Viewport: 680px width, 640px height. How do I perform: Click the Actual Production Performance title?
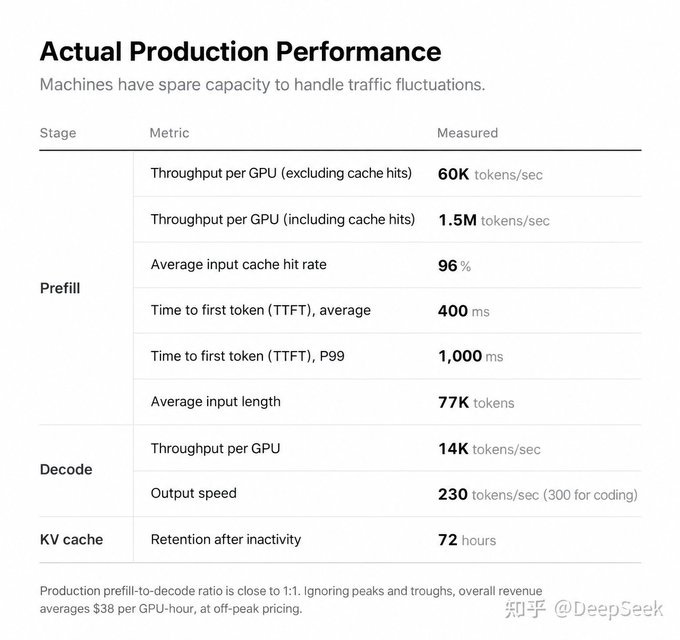(x=240, y=52)
